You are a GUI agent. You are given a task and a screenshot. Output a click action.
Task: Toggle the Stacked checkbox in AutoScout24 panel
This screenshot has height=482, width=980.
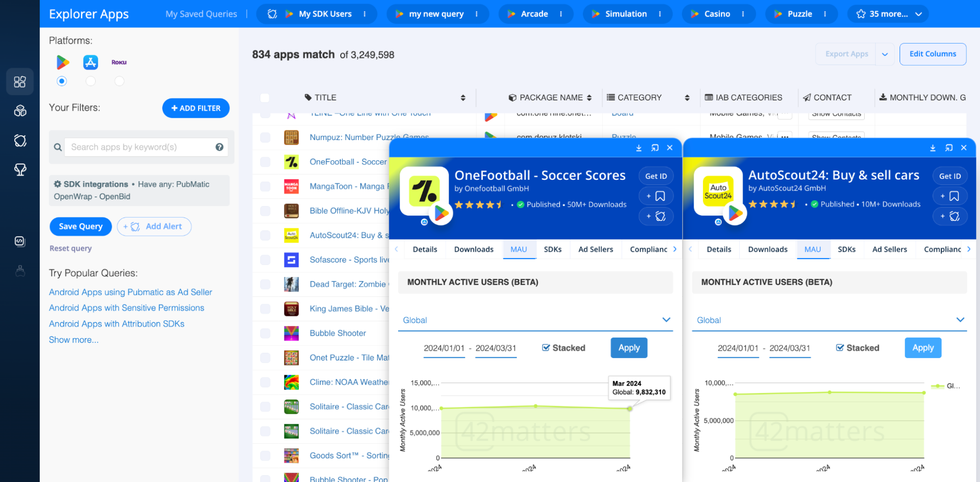[x=840, y=348]
